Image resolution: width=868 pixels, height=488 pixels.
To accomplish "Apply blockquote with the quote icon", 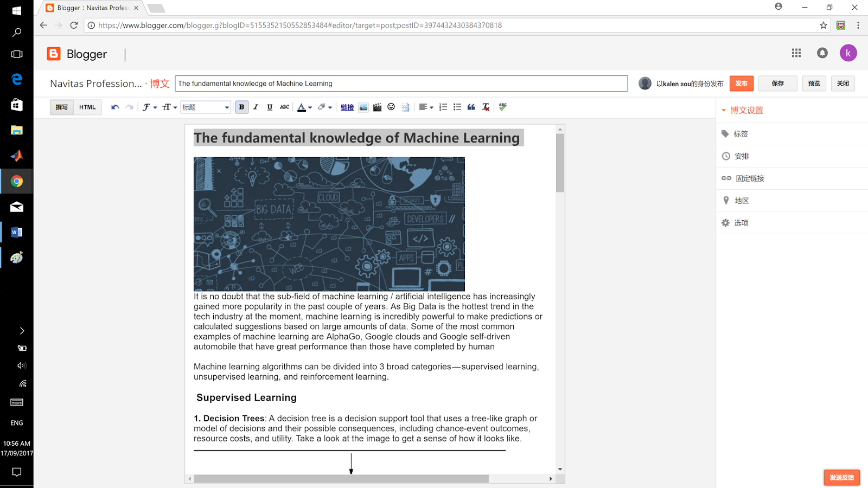I will pos(471,107).
